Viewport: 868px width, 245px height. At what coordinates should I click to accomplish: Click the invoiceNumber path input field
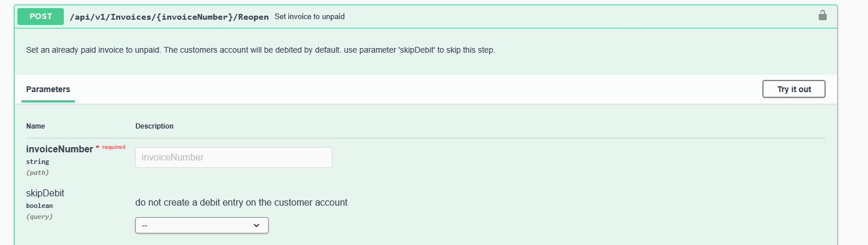233,158
